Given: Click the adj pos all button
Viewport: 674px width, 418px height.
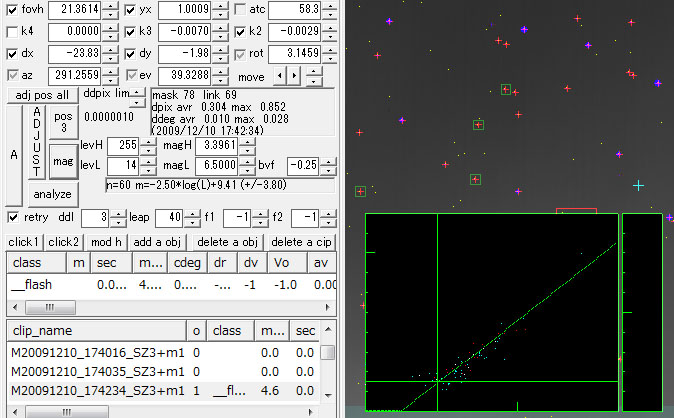Looking at the screenshot, I should pyautogui.click(x=42, y=94).
